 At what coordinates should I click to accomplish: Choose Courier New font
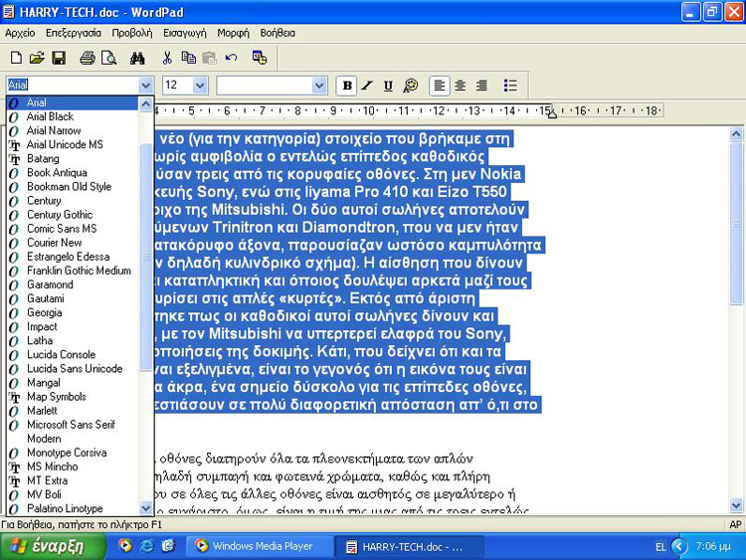pos(73,243)
